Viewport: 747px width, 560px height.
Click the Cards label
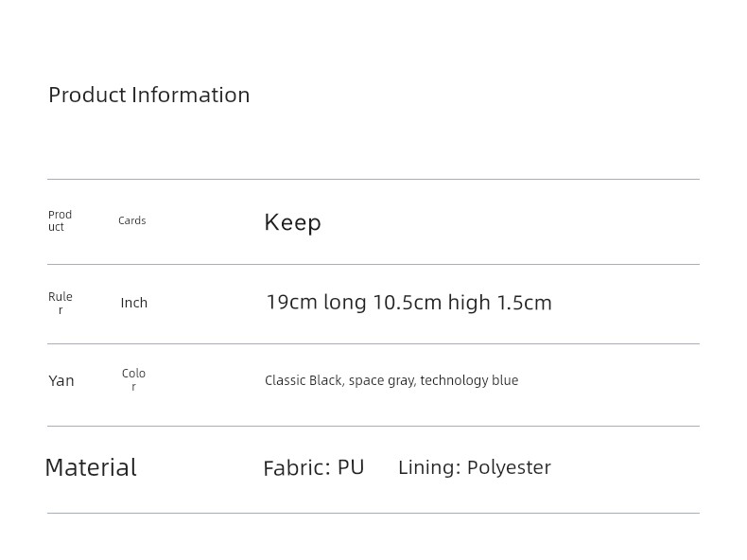point(132,220)
